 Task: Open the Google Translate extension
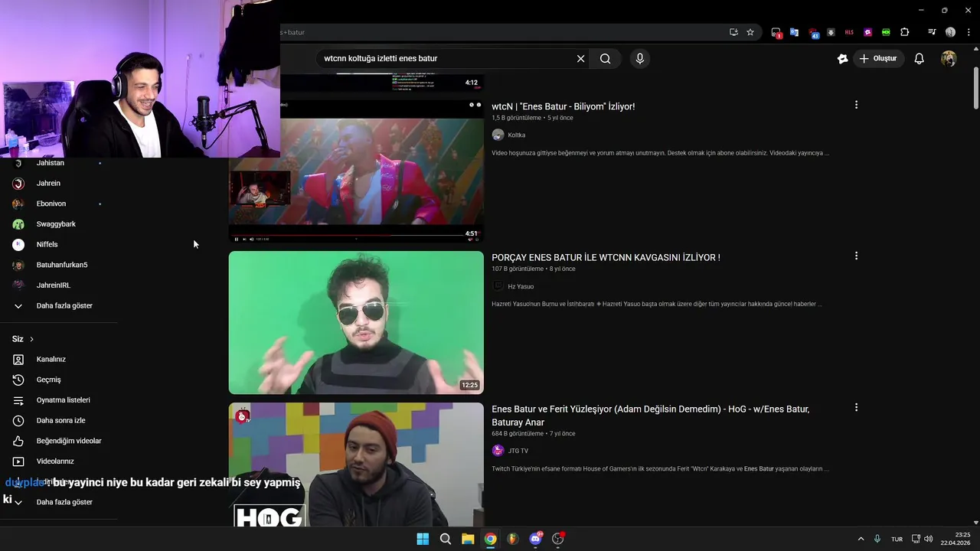794,32
